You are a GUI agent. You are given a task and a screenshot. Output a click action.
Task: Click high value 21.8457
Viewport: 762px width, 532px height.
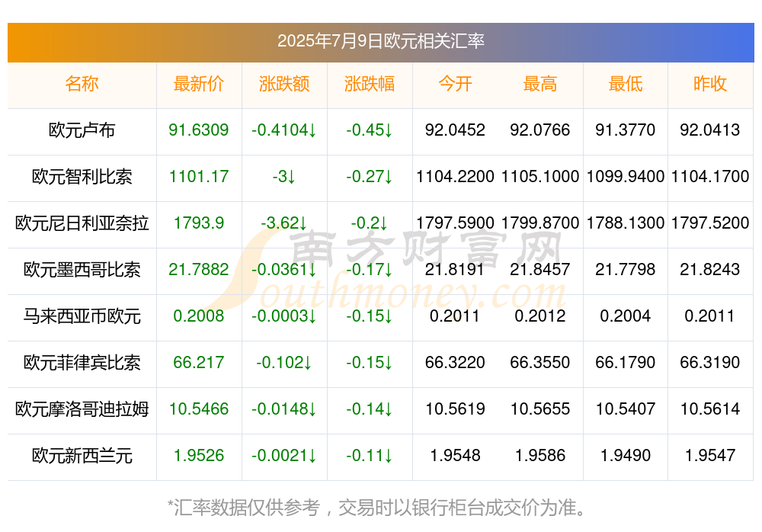coord(540,269)
